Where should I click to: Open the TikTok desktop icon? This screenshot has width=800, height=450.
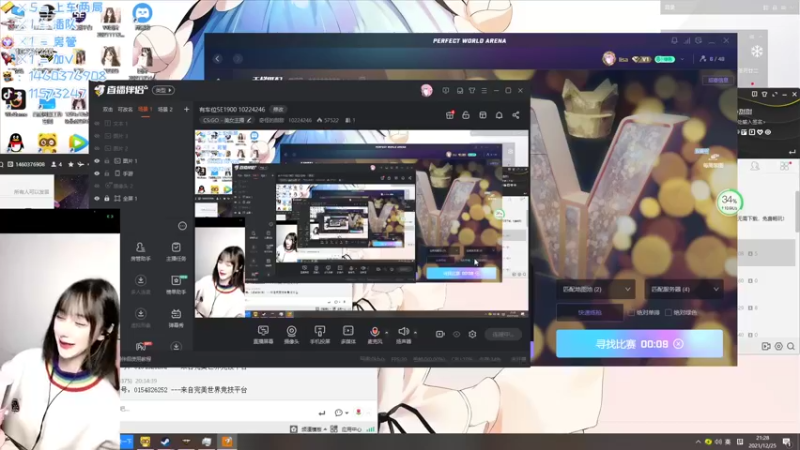tap(15, 99)
